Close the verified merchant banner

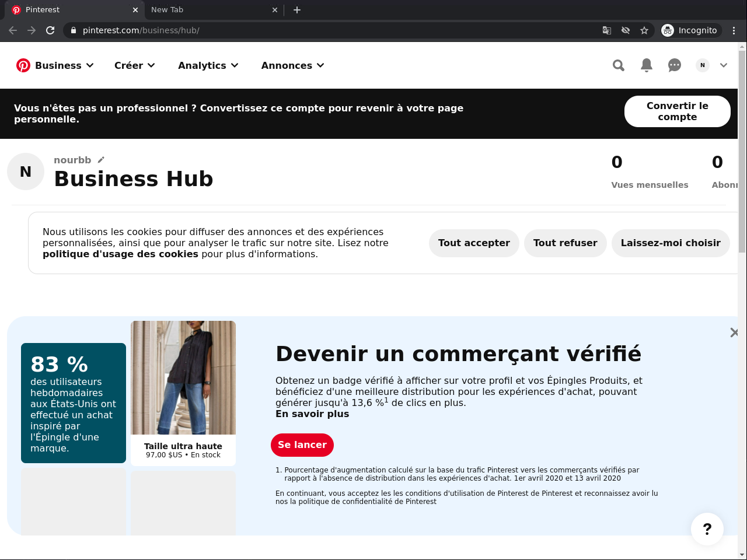tap(734, 332)
